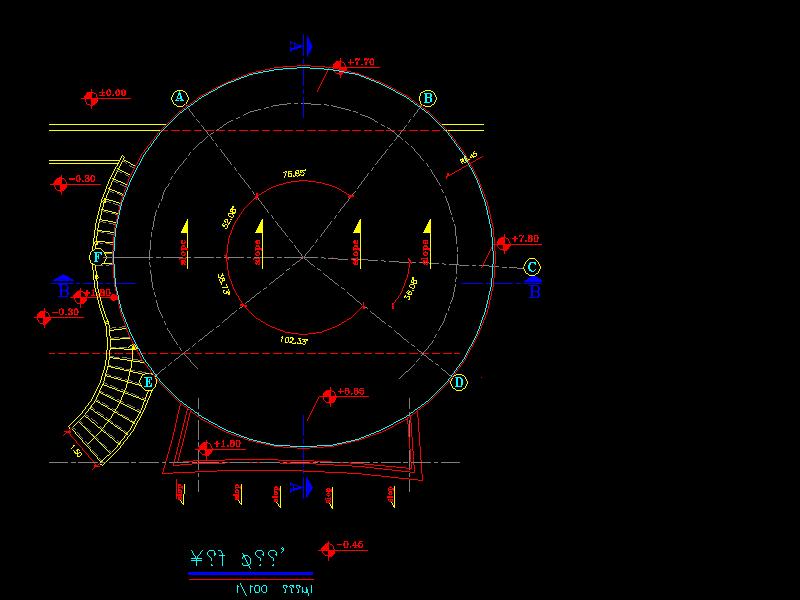The height and width of the screenshot is (600, 800).
Task: Select grid axis bubble F
Action: pos(98,257)
